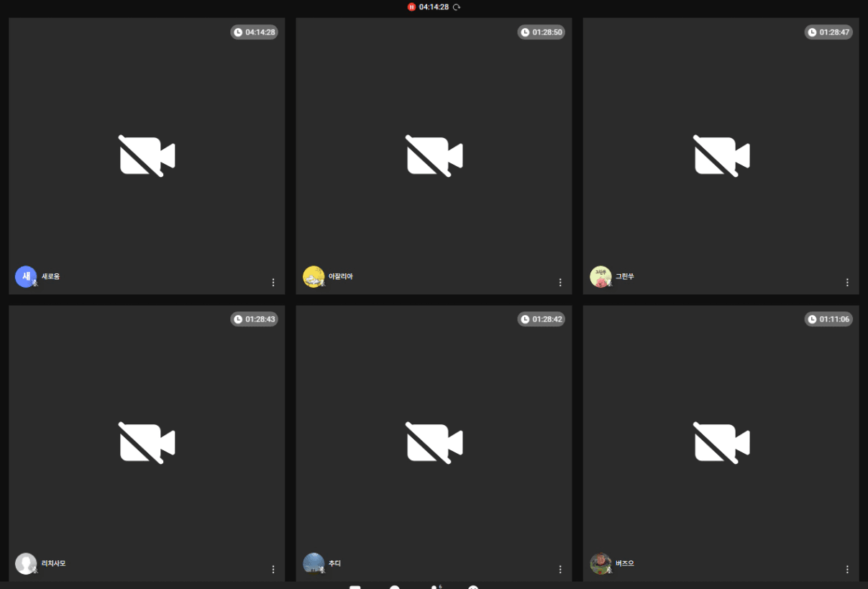The height and width of the screenshot is (589, 868).
Task: Click 버즈오's profile picture
Action: click(x=600, y=564)
